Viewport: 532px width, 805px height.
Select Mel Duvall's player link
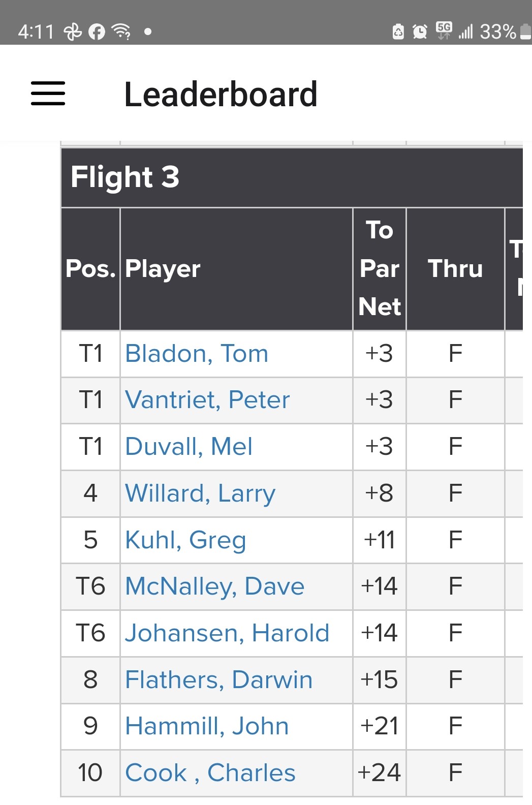pos(189,447)
